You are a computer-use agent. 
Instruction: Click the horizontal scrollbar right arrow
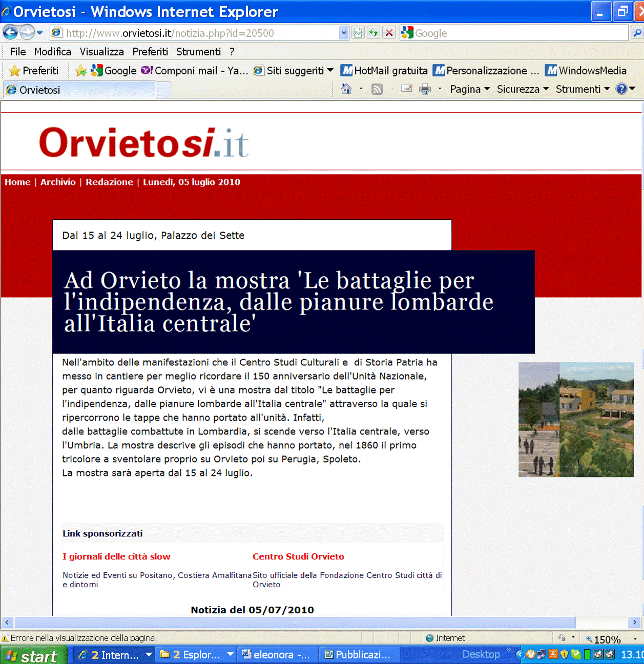pyautogui.click(x=635, y=623)
